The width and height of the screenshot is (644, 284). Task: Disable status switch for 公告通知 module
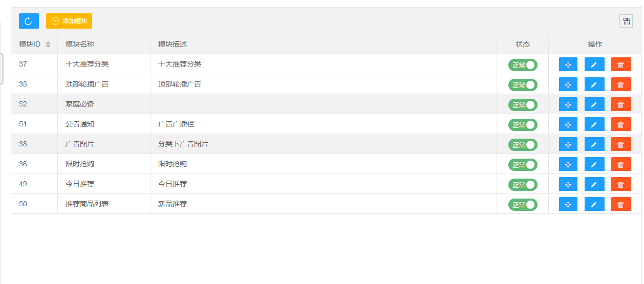pos(523,125)
